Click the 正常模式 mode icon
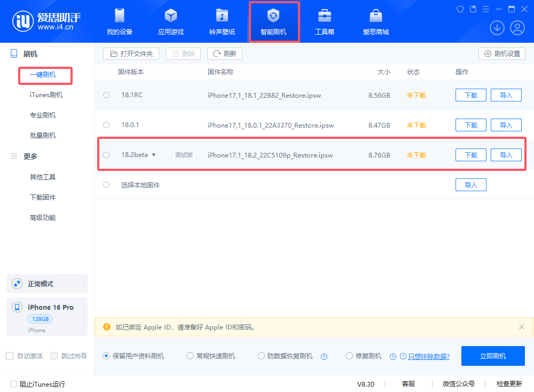534x392 pixels. click(17, 284)
